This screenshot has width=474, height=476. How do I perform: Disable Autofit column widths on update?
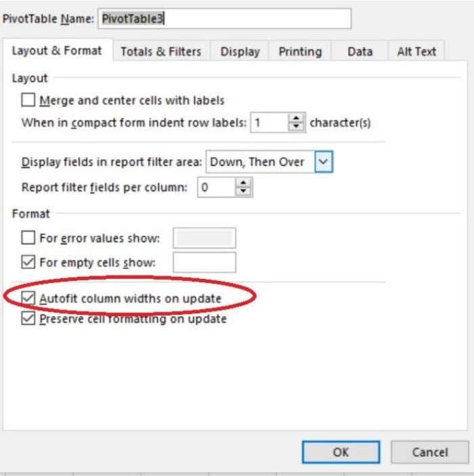point(28,299)
